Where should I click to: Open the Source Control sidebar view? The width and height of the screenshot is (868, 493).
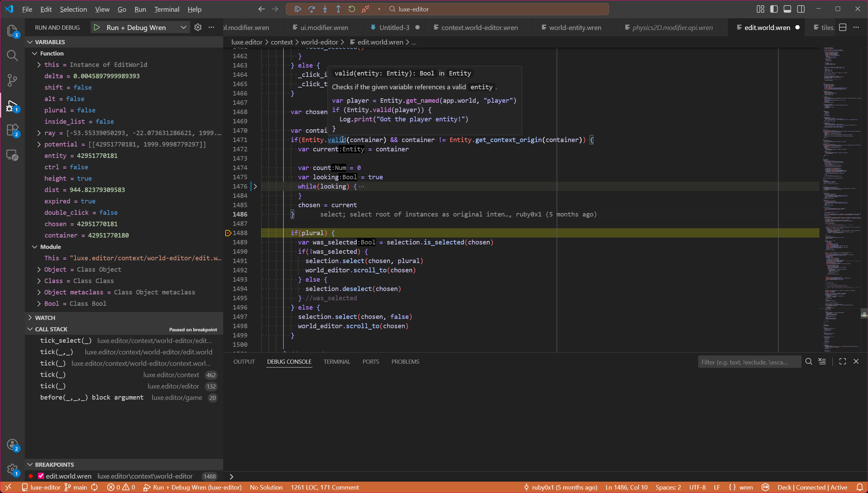(x=12, y=80)
